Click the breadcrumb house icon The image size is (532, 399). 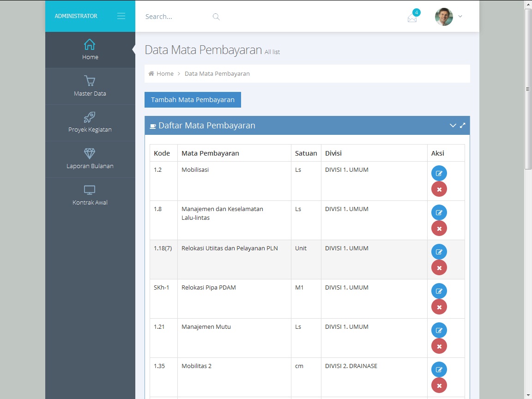click(151, 73)
